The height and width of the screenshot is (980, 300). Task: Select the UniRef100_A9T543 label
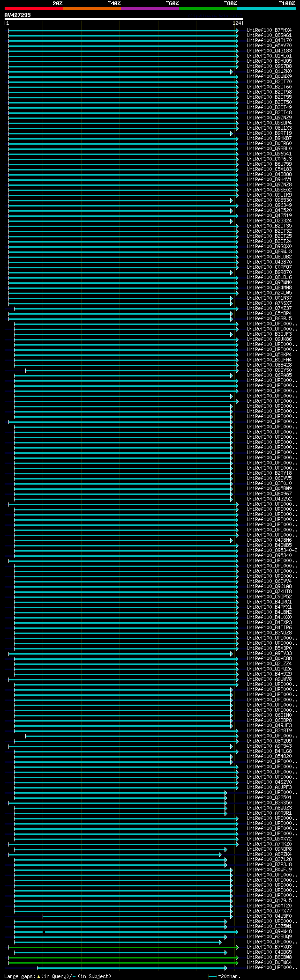(269, 746)
